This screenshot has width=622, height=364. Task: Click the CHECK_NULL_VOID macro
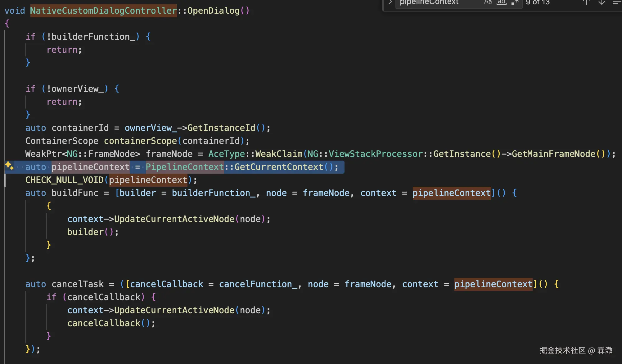click(x=64, y=180)
